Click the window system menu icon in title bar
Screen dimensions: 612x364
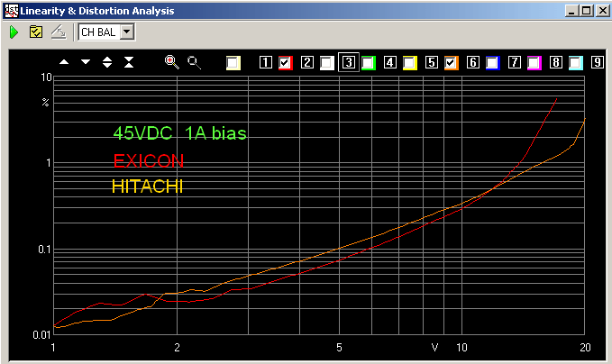coord(12,10)
